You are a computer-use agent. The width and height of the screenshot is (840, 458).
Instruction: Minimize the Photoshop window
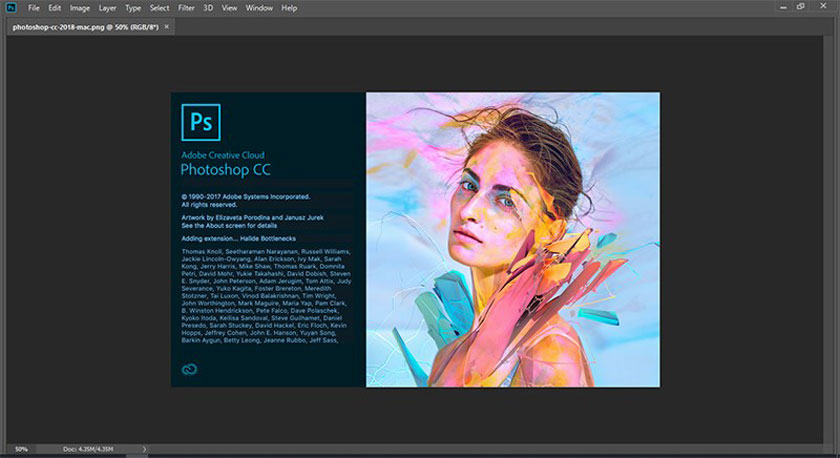coord(783,7)
